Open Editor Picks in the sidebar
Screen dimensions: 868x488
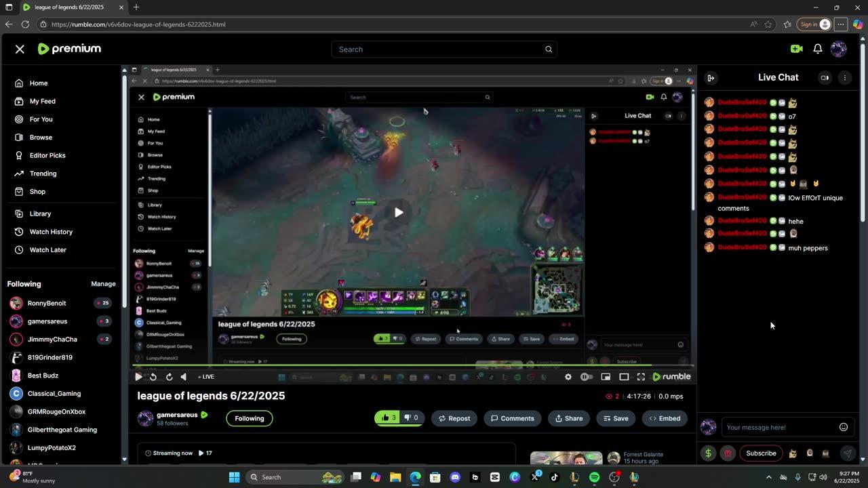[x=47, y=155]
